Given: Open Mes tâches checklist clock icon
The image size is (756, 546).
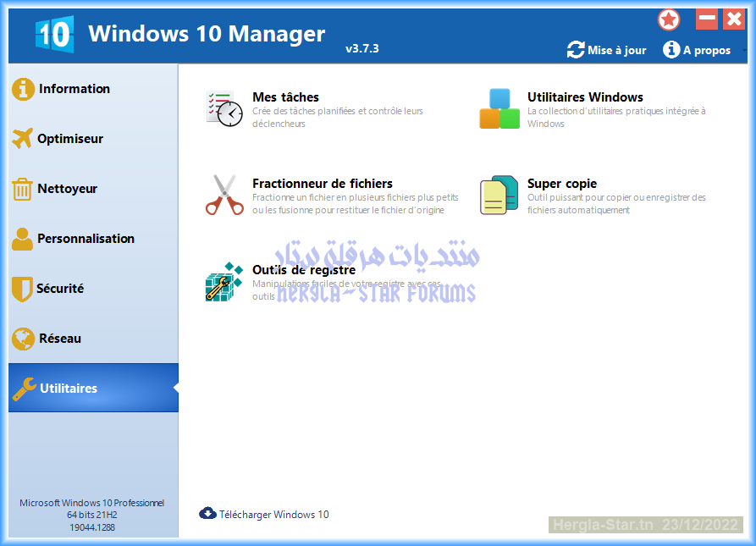Looking at the screenshot, I should pos(224,109).
